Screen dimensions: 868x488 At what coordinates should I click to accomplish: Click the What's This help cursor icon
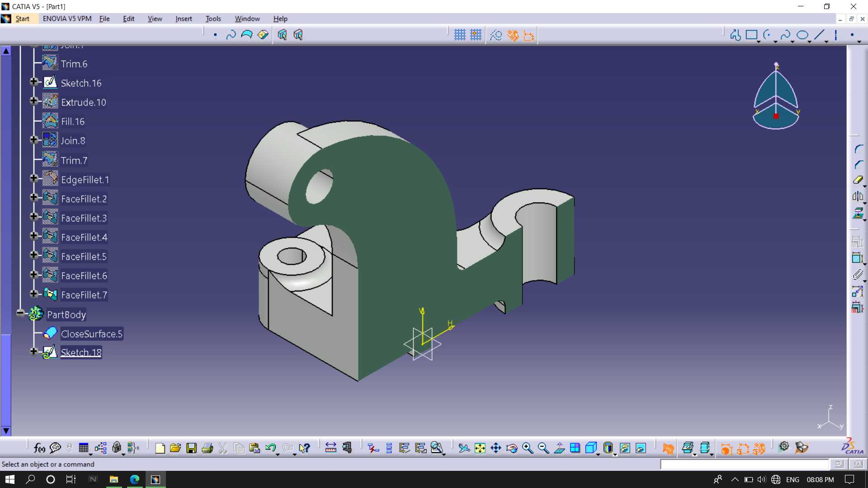coord(304,448)
